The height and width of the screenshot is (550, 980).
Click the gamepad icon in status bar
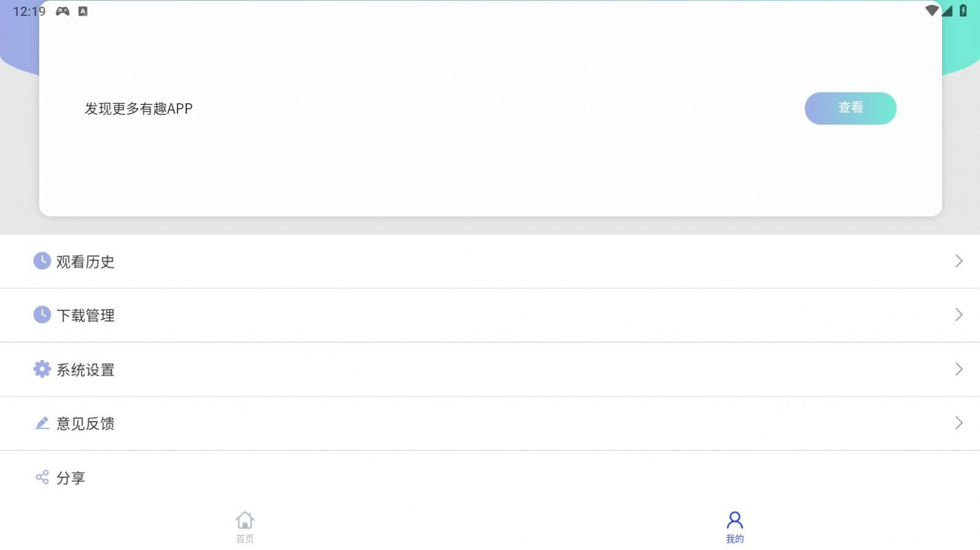click(63, 11)
